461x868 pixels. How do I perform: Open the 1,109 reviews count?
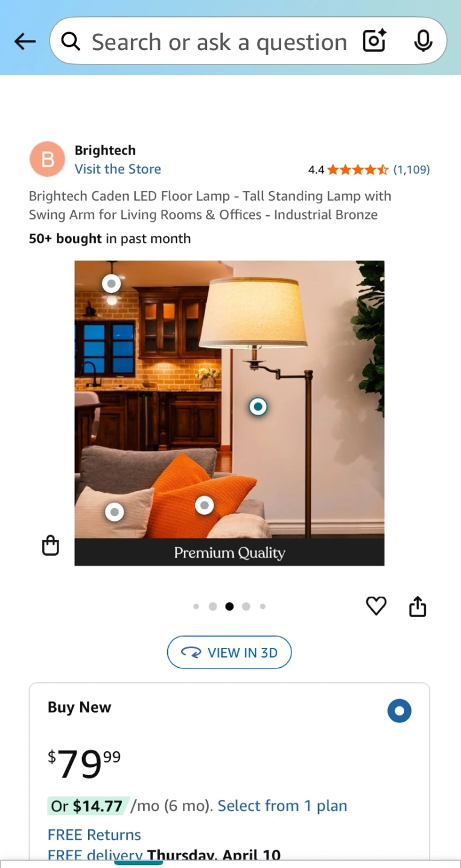[x=412, y=170]
